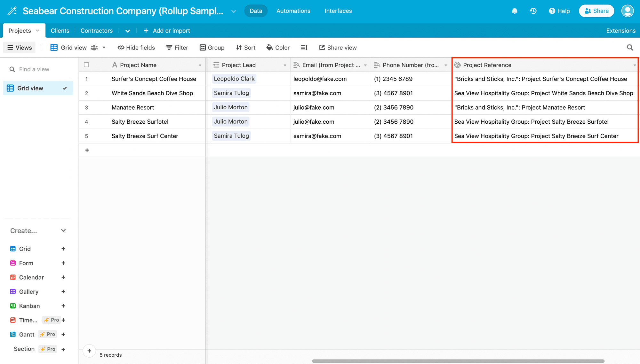Open the Sort menu
The image size is (640, 364).
tap(246, 48)
